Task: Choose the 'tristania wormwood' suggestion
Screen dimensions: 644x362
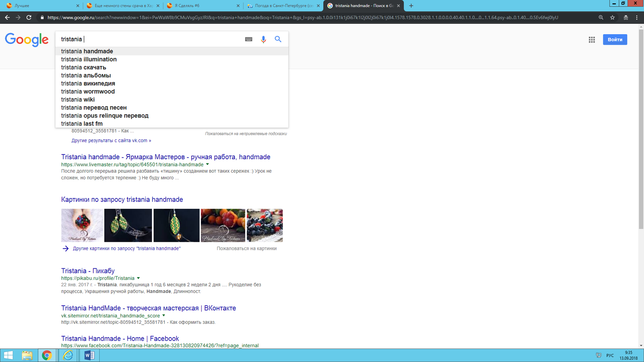Action: click(x=88, y=91)
